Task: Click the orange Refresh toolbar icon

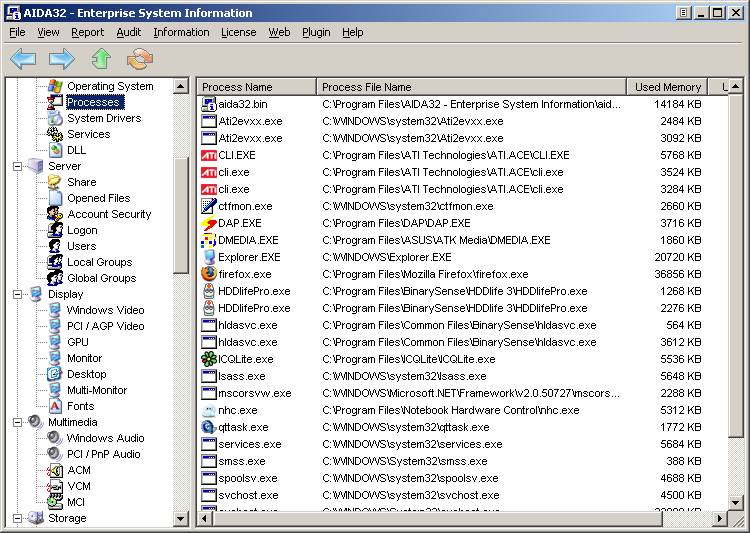Action: (140, 59)
